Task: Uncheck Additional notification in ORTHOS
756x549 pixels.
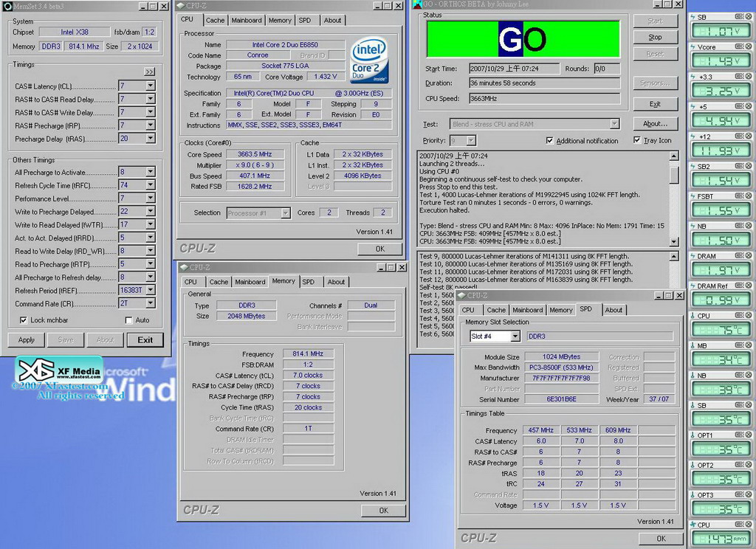Action: [549, 140]
